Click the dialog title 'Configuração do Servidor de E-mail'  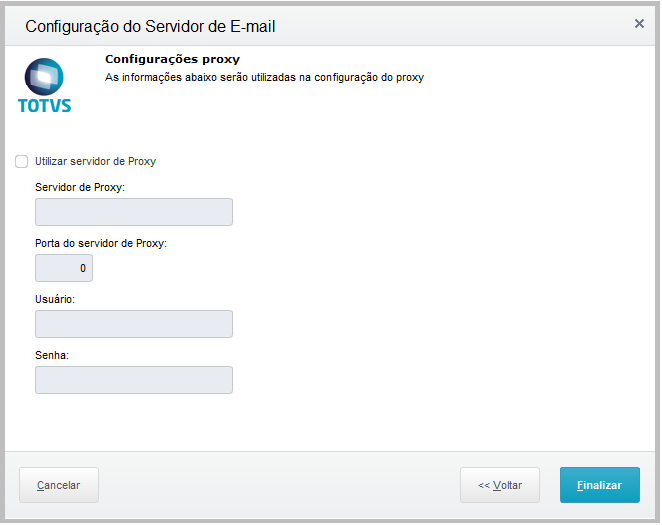(x=150, y=26)
